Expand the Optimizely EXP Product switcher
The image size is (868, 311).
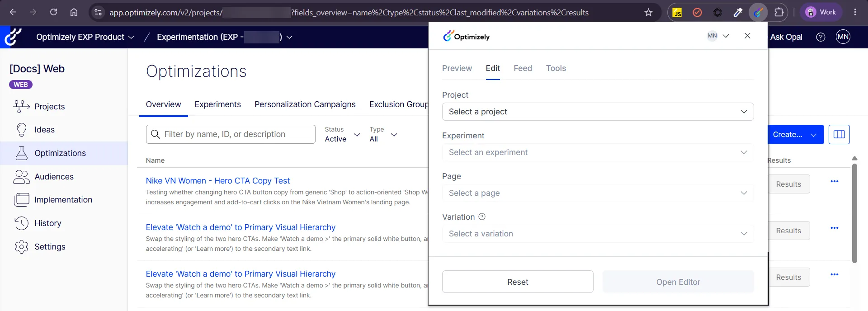click(x=85, y=37)
